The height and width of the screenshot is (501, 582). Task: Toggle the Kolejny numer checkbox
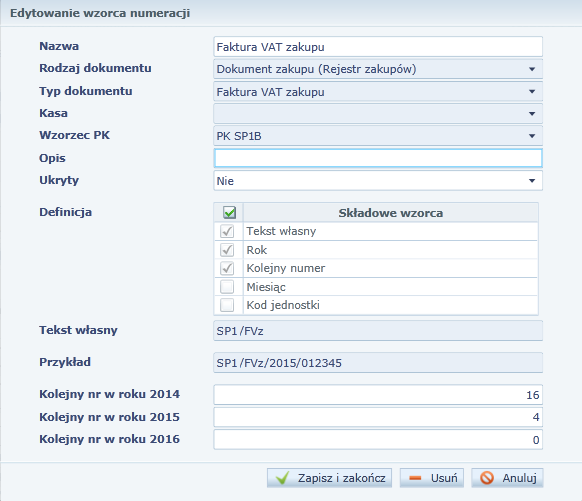coord(227,268)
